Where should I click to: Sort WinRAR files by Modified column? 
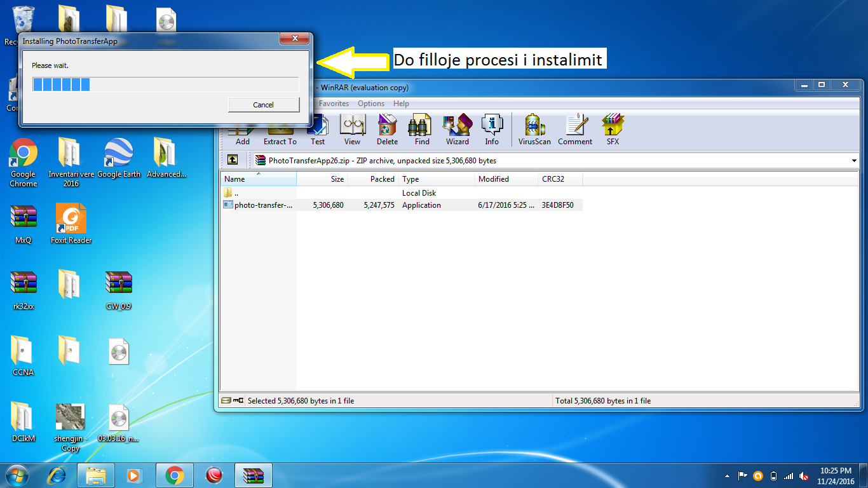(506, 179)
